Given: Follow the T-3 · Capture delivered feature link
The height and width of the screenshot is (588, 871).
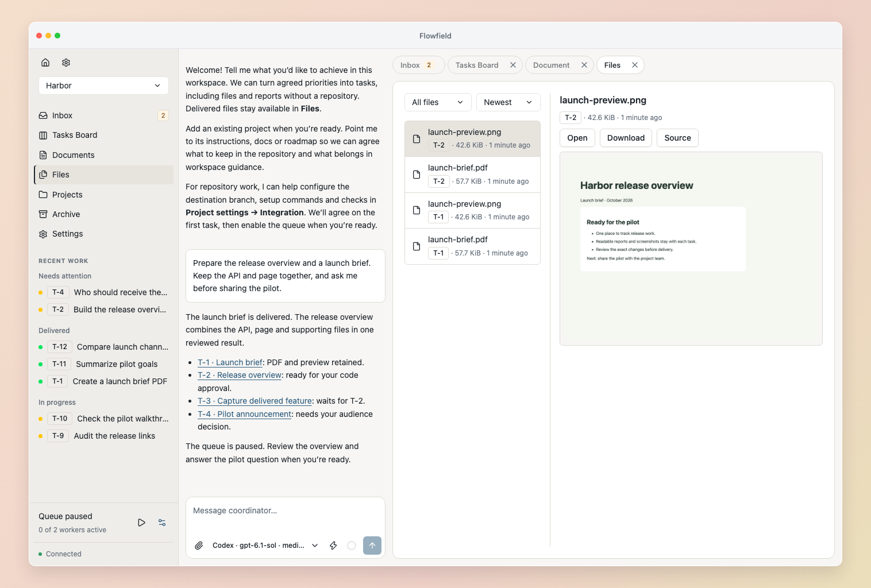Looking at the screenshot, I should (255, 401).
